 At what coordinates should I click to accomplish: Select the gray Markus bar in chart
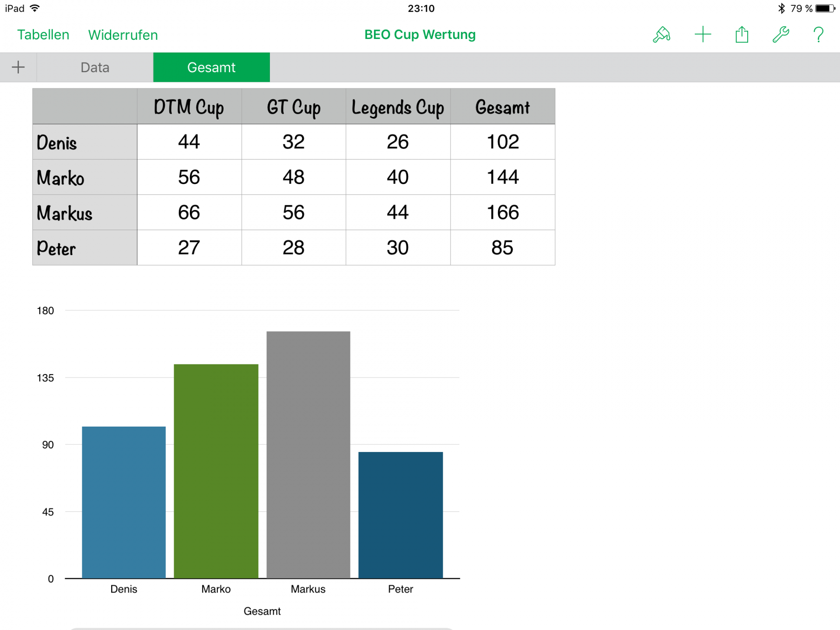point(308,455)
